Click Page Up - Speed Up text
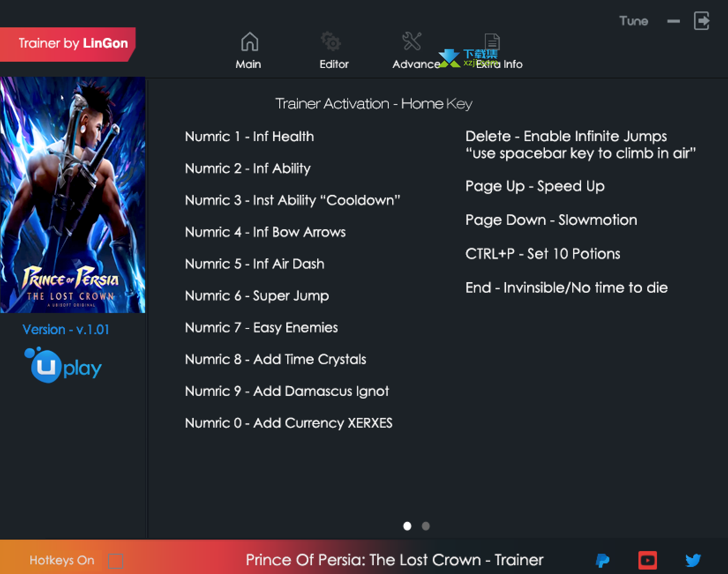Screen dimensions: 728x574 coord(535,186)
